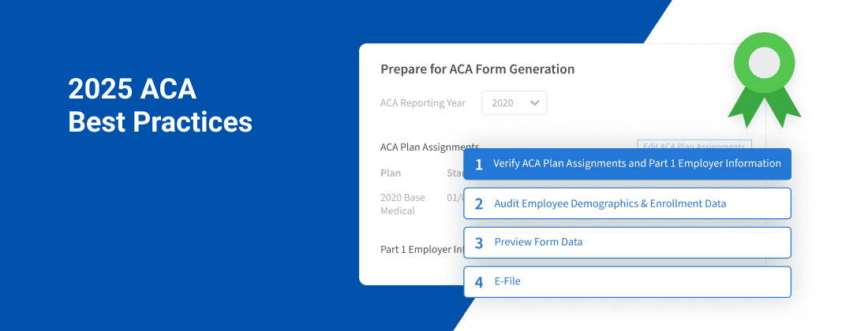868x331 pixels.
Task: Click the Edit ACA Plan Assignments button
Action: (694, 145)
